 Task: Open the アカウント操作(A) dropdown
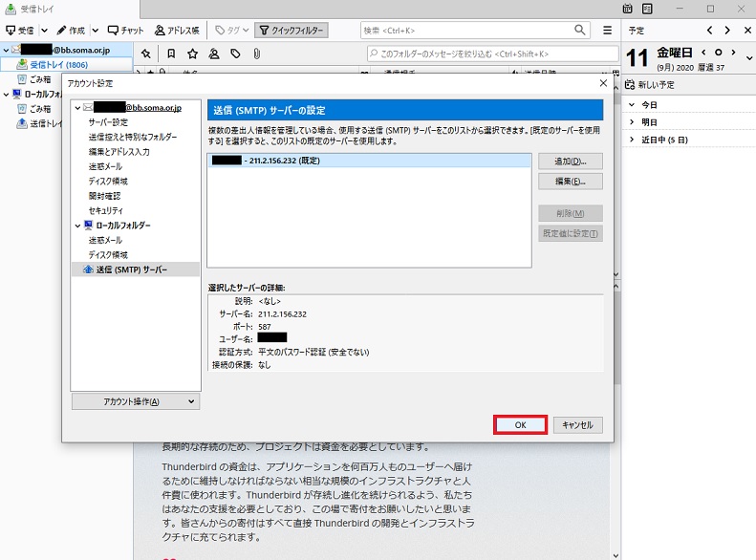pos(136,401)
